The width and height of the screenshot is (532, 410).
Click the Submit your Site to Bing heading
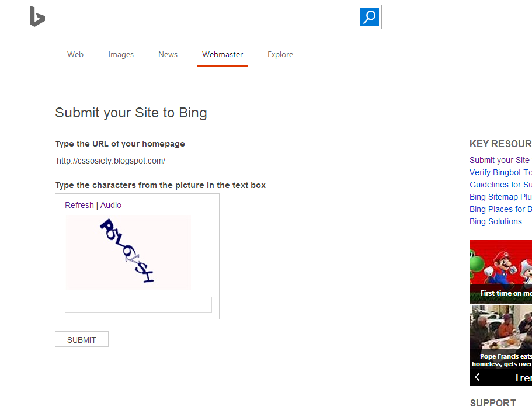[x=131, y=113]
